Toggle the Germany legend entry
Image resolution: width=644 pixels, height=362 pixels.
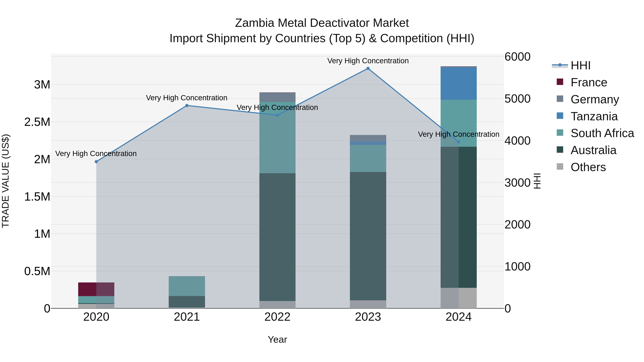point(588,99)
